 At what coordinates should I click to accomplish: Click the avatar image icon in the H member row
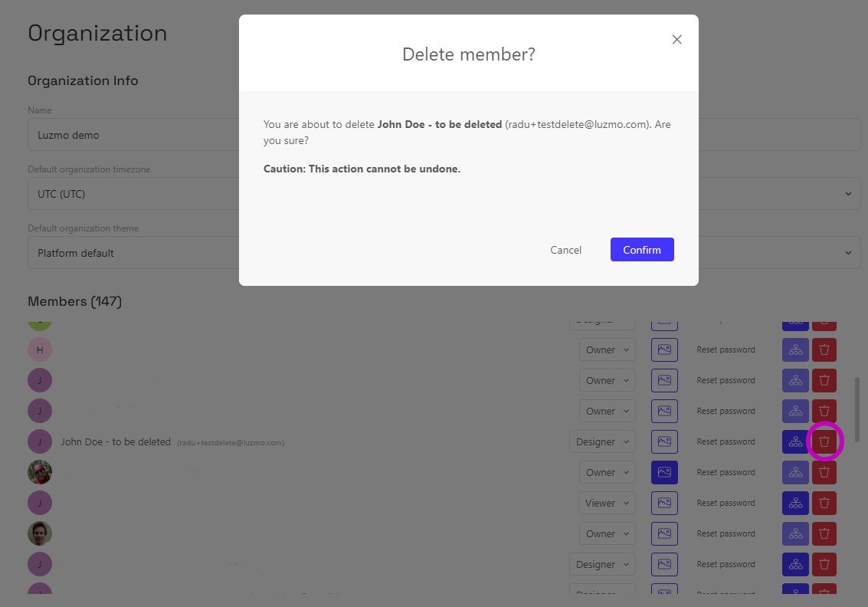[x=664, y=349]
